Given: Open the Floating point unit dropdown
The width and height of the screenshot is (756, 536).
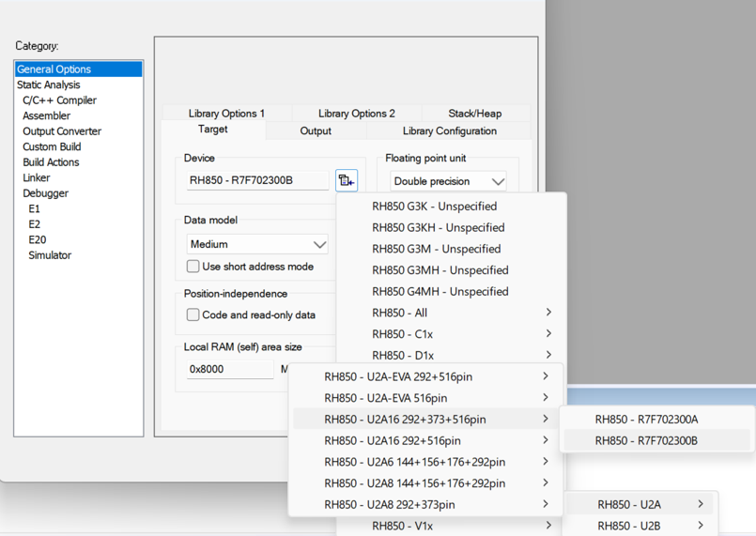Looking at the screenshot, I should (x=449, y=181).
